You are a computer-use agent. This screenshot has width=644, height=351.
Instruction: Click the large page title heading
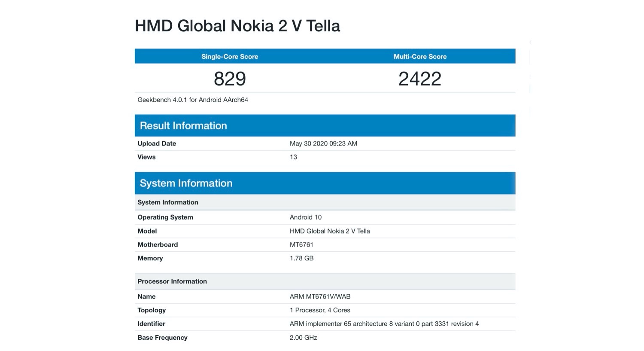(237, 26)
